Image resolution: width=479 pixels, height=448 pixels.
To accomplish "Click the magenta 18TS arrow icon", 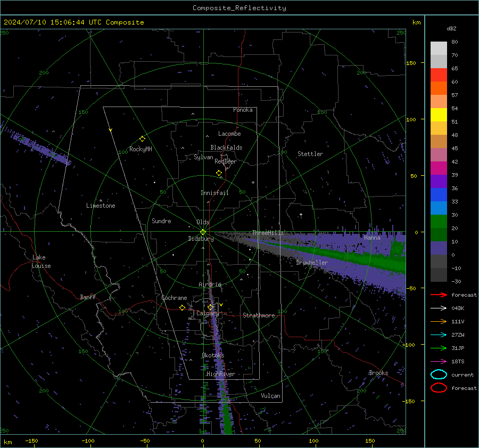I will 439,362.
